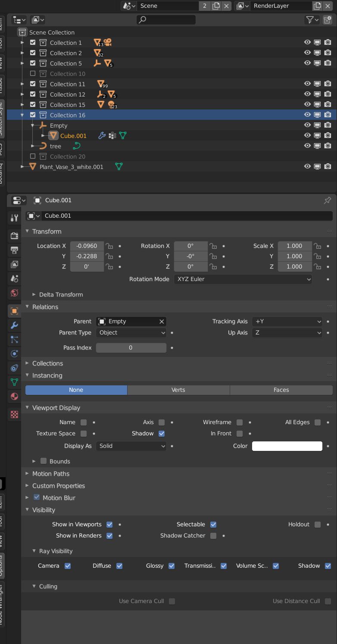Toggle render camera icon for Collection 11
This screenshot has height=644, width=337.
click(x=328, y=84)
